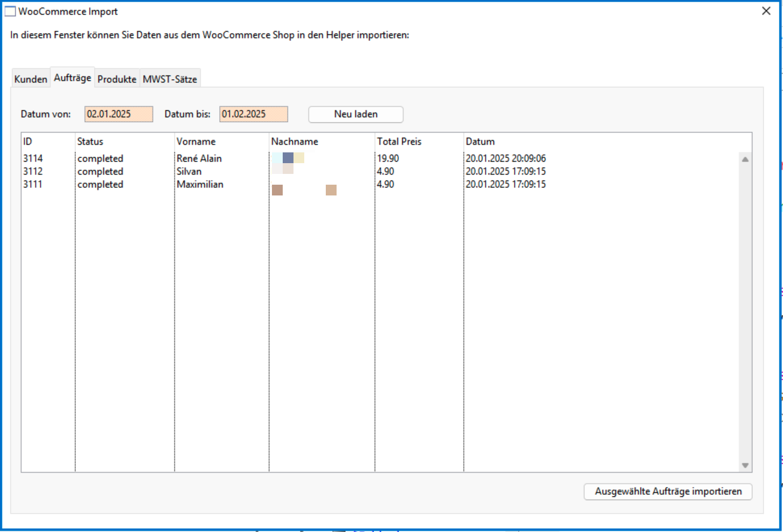Open the Produkte tab
This screenshot has height=532, width=783.
(x=117, y=79)
